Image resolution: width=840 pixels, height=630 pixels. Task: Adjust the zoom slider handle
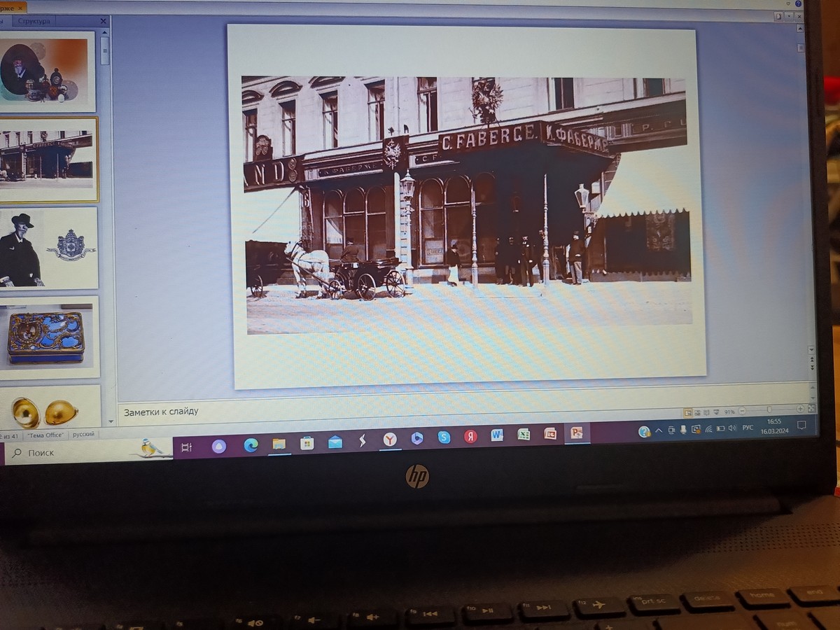(x=769, y=409)
